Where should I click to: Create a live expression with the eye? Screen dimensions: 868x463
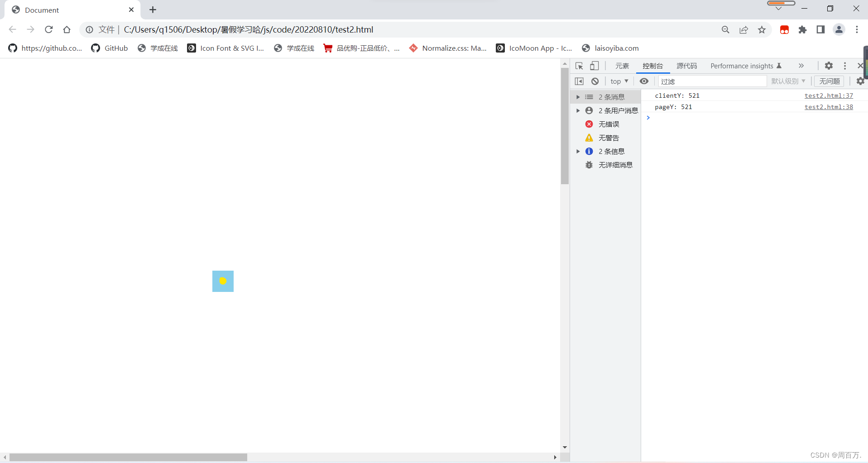[x=644, y=81]
